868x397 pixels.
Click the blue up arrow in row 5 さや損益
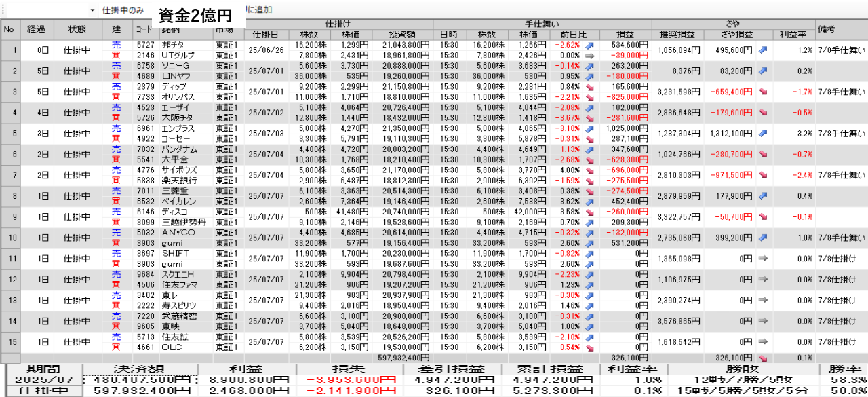(763, 133)
